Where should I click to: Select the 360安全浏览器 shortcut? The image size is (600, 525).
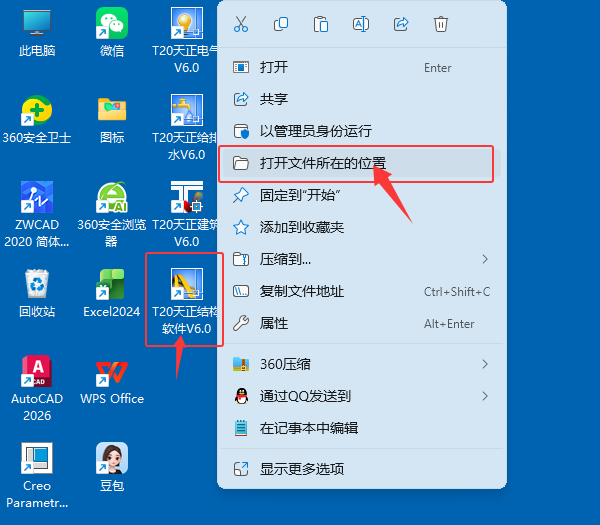(x=112, y=214)
